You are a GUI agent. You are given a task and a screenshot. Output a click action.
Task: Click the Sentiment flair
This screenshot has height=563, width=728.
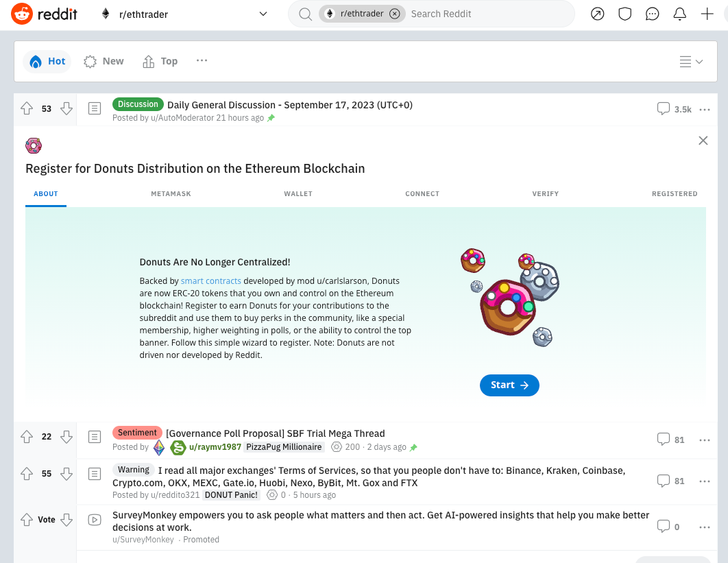tap(137, 433)
